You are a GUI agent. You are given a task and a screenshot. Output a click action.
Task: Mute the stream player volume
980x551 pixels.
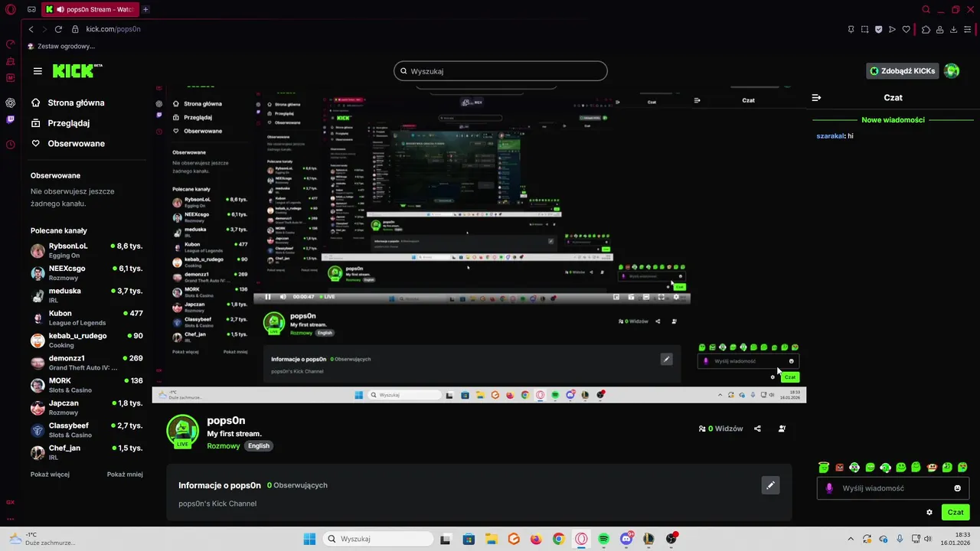[283, 297]
